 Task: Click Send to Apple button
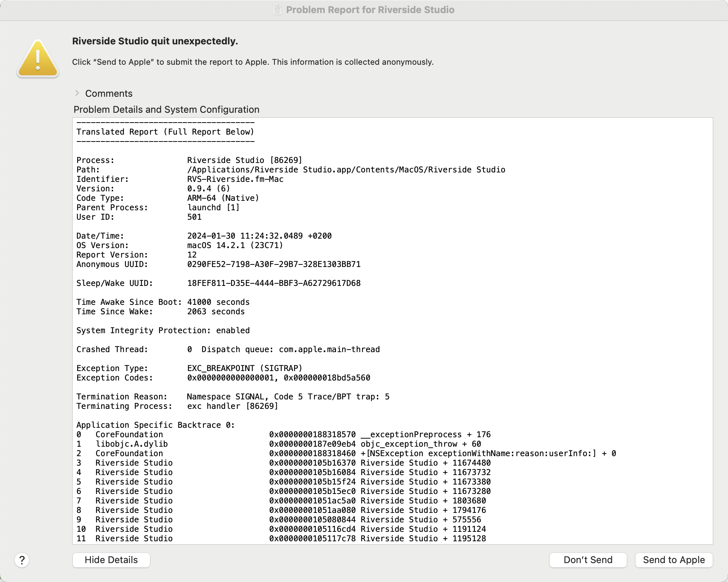point(674,560)
